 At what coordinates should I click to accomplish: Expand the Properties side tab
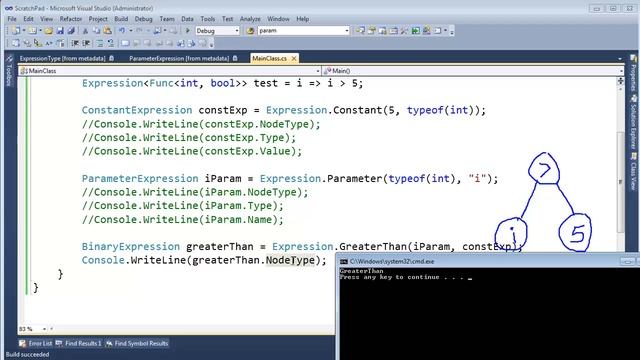(633, 73)
